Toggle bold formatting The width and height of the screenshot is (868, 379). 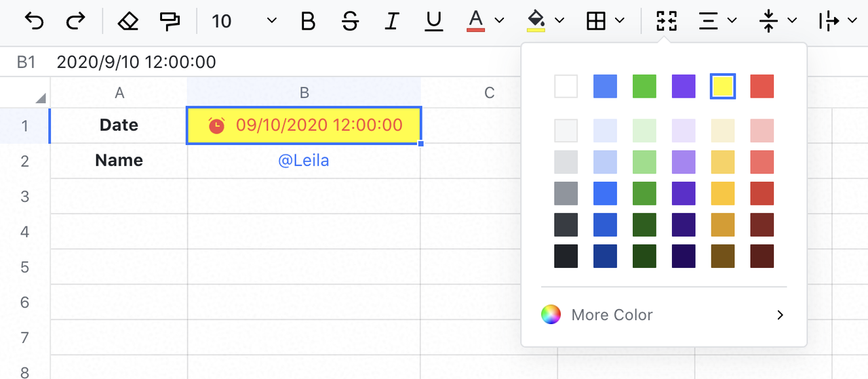click(308, 21)
